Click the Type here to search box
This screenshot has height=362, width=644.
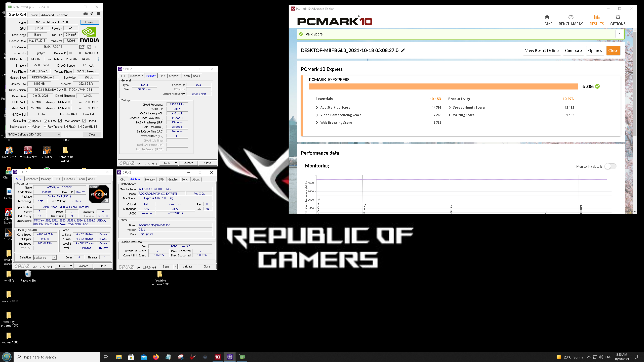[57, 357]
